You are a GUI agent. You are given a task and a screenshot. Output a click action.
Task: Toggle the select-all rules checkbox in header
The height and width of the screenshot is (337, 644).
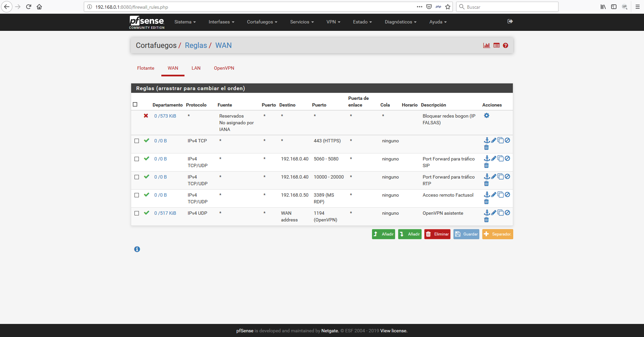[x=135, y=105]
